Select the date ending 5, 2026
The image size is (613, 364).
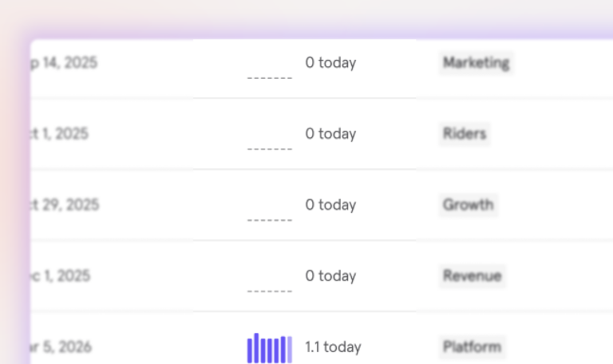coord(61,346)
